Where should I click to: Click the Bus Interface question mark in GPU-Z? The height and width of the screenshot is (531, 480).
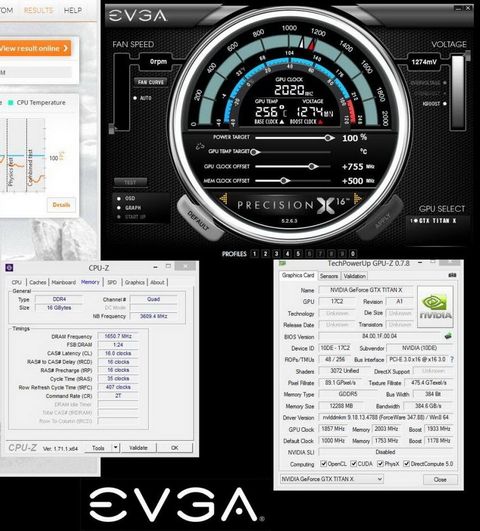452,359
